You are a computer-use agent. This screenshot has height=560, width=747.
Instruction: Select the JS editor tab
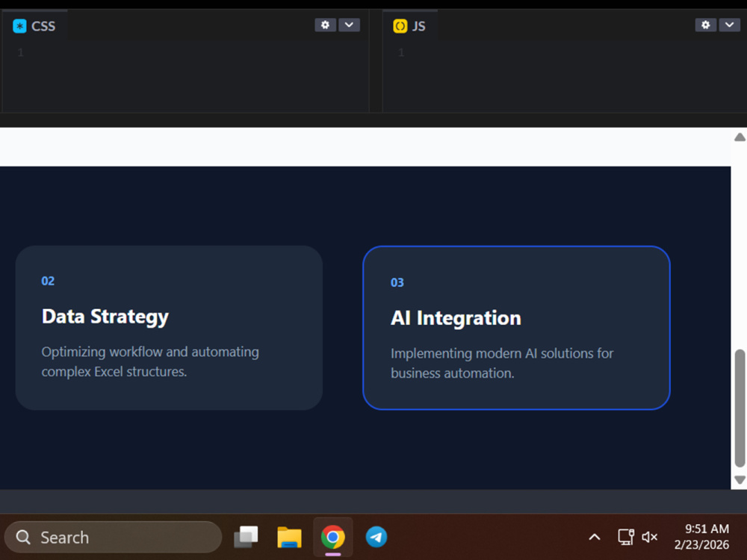coord(409,25)
